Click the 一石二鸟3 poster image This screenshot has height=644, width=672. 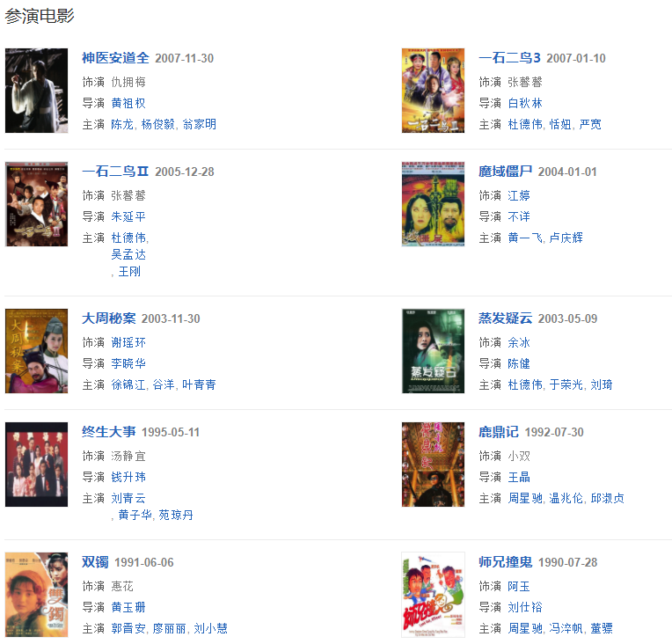[x=433, y=91]
